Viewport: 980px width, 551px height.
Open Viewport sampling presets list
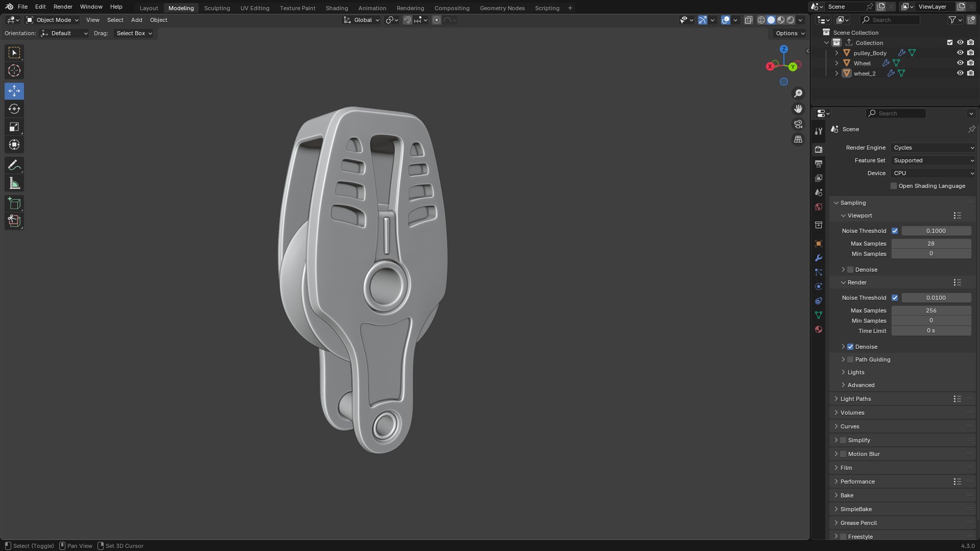pos(957,215)
